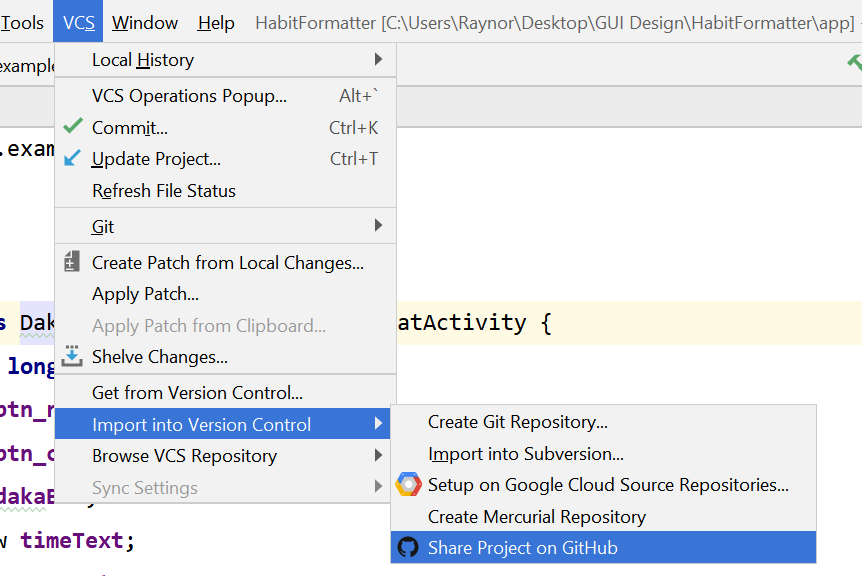Expand the Git submenu arrow
Image resolution: width=862 pixels, height=576 pixels.
[379, 226]
